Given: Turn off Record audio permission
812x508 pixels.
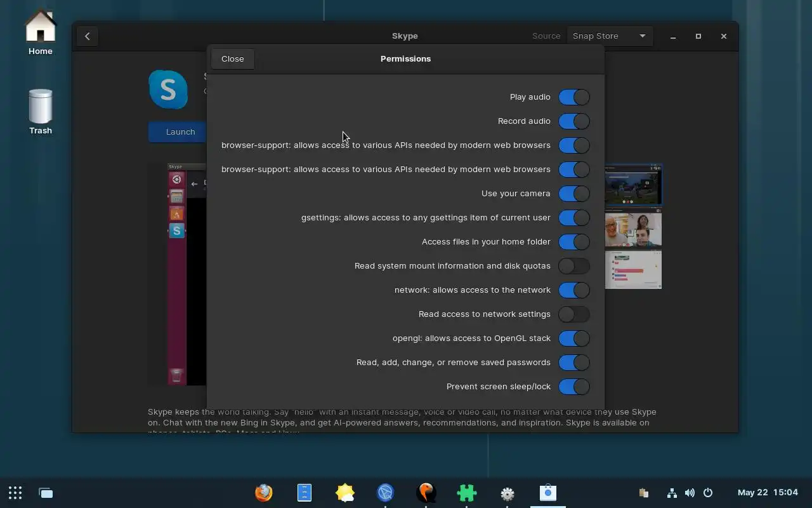Looking at the screenshot, I should click(574, 121).
